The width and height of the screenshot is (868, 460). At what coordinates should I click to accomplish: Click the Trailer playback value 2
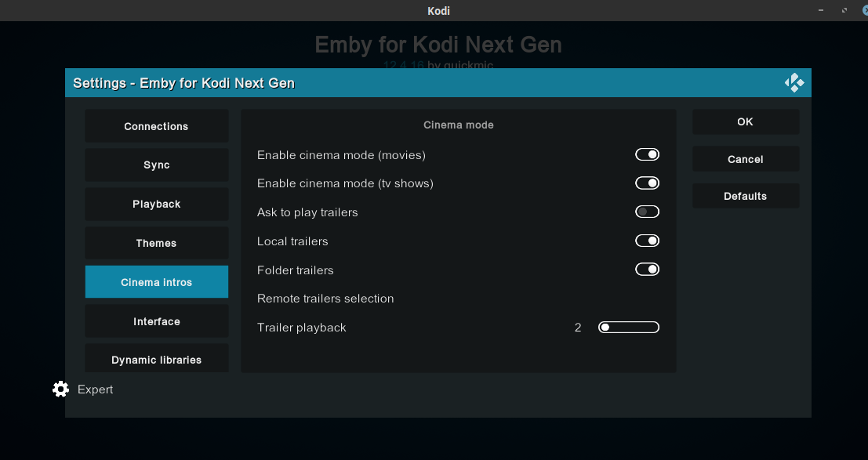[578, 328]
